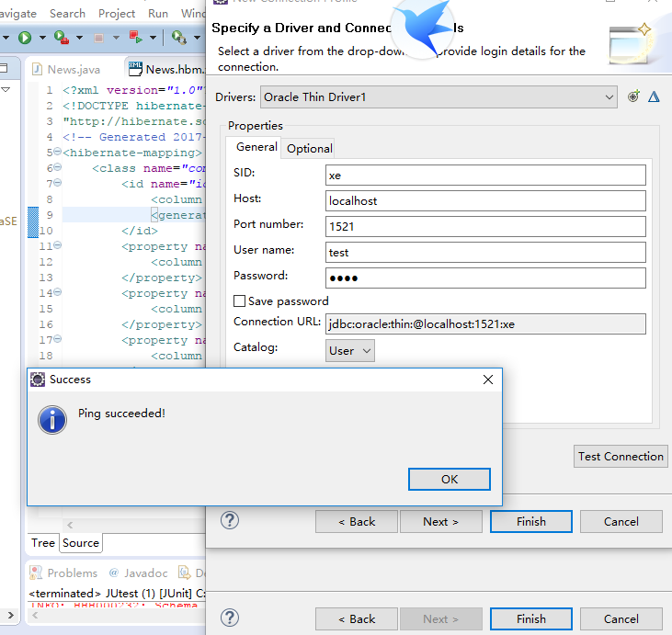Click the Edit Driver Definition triangle icon
Image resolution: width=672 pixels, height=635 pixels.
[654, 96]
